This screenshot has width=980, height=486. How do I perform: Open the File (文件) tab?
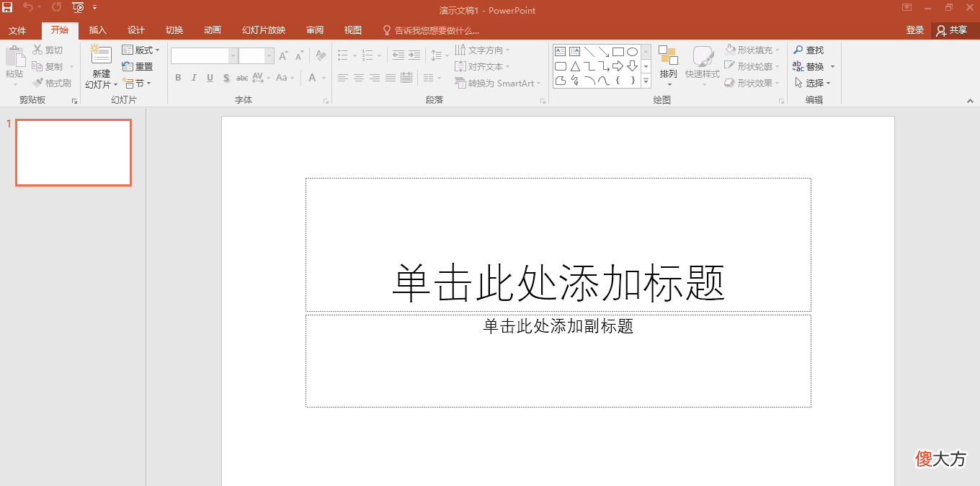(x=17, y=30)
